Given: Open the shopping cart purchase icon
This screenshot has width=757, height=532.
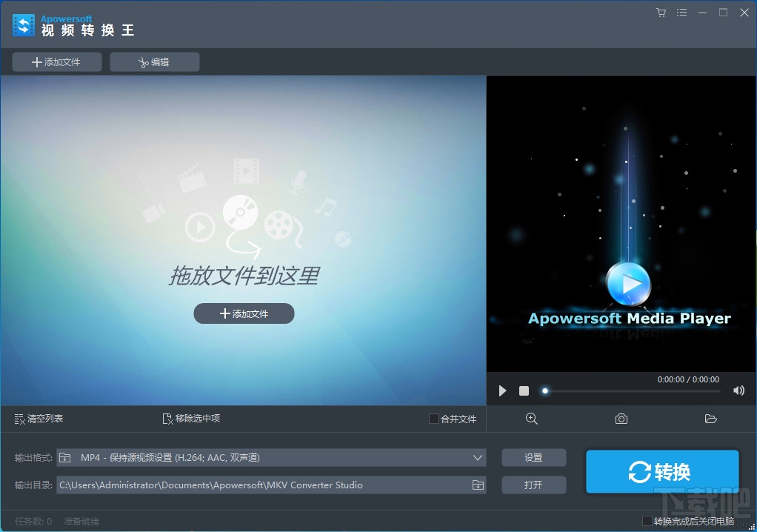Looking at the screenshot, I should click(x=661, y=13).
